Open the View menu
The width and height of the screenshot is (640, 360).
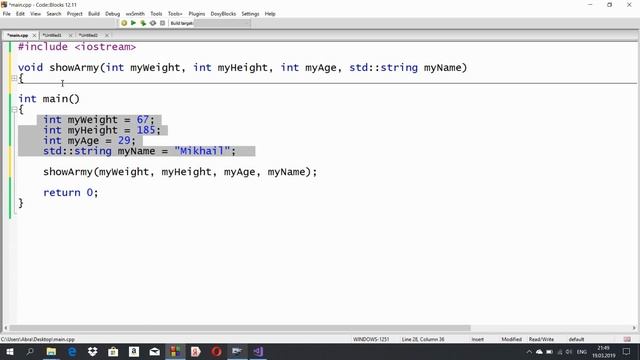coord(36,14)
